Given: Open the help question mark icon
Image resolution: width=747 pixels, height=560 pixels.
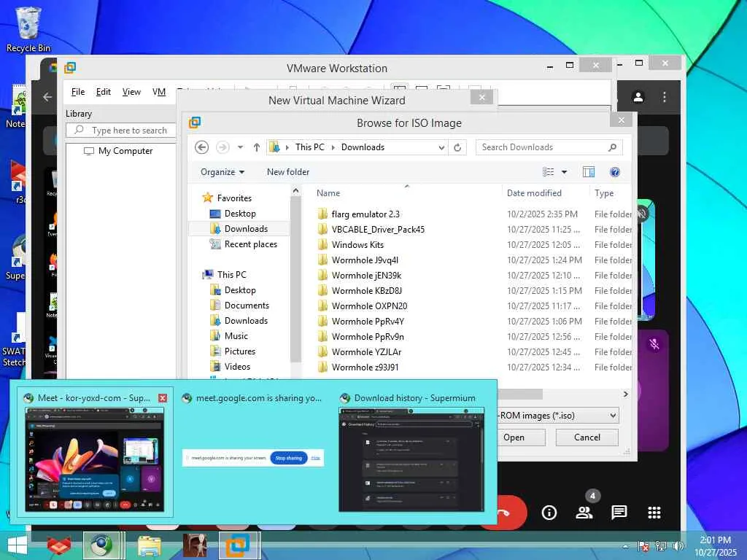Looking at the screenshot, I should 615,172.
